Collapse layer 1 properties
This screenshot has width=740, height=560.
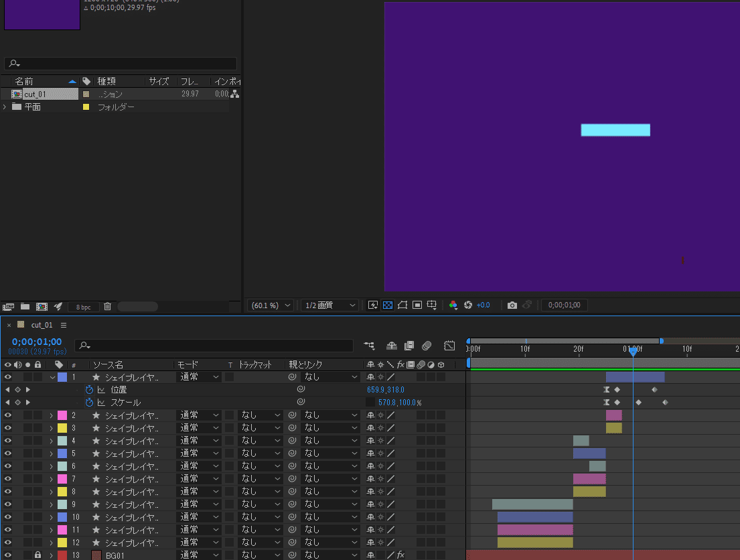(52, 377)
